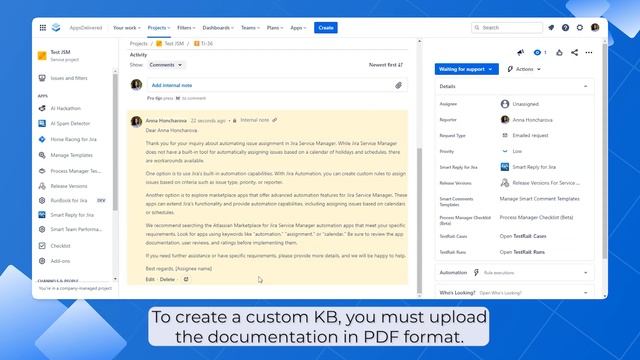Expand the Automation section
The height and width of the screenshot is (360, 640).
click(x=586, y=273)
